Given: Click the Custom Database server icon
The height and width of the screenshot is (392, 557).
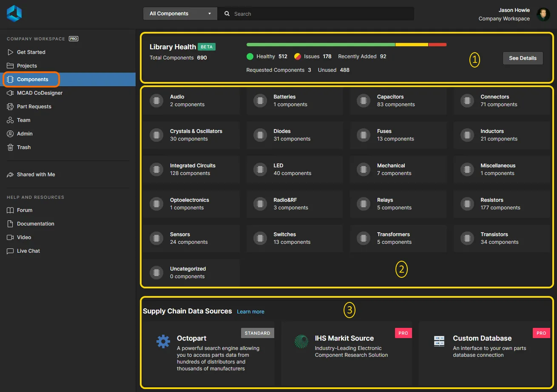Looking at the screenshot, I should click(x=439, y=341).
